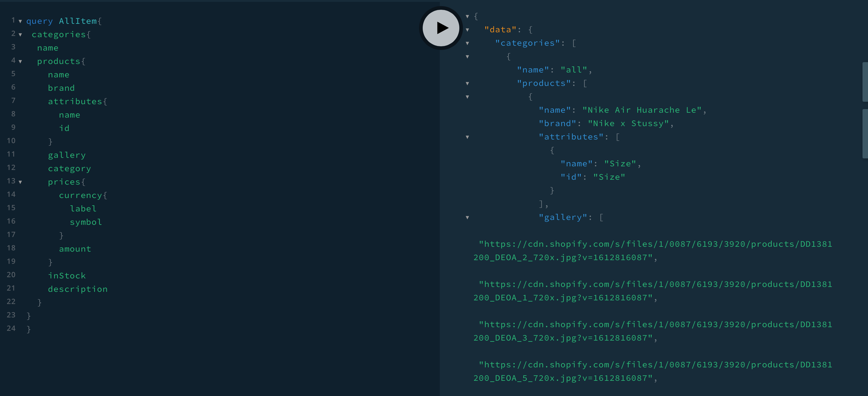Collapse the categories block arrow on line 2
868x396 pixels.
[20, 35]
